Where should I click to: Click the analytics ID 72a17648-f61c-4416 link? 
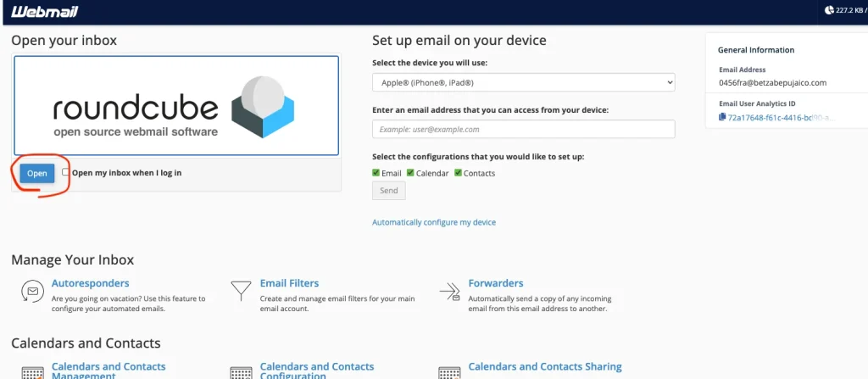pos(782,118)
